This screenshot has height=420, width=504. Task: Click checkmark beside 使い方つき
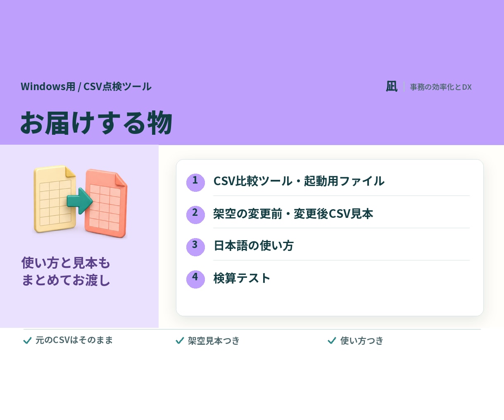pyautogui.click(x=332, y=341)
